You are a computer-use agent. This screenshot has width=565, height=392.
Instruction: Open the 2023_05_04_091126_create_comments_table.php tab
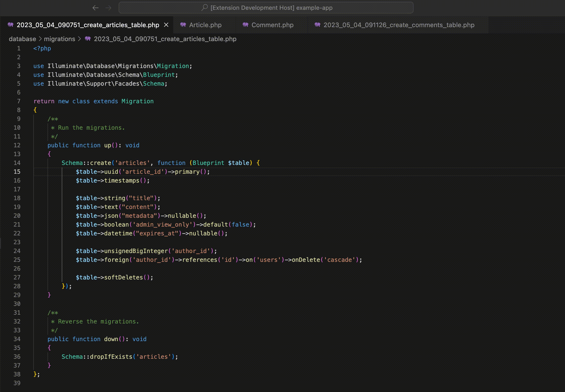[399, 25]
